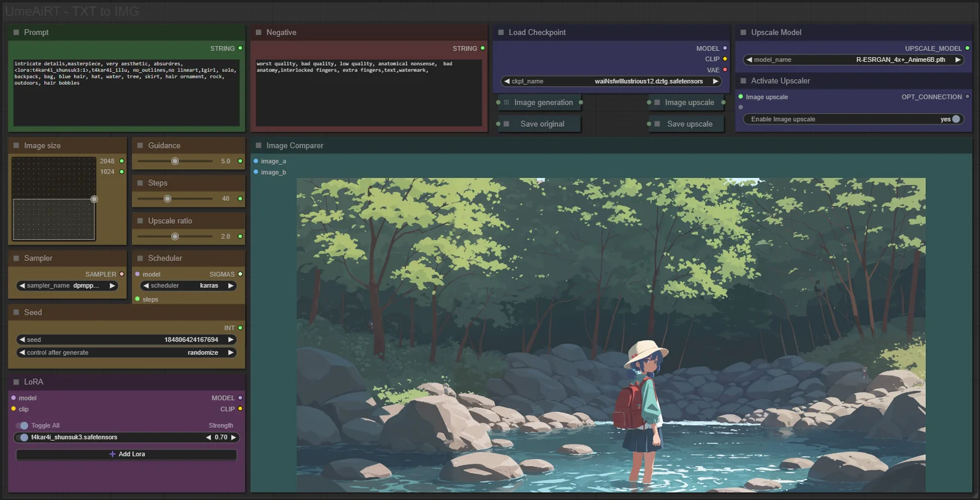This screenshot has width=980, height=500.
Task: Collapse the Load Checkpoint node square icon
Action: click(501, 33)
